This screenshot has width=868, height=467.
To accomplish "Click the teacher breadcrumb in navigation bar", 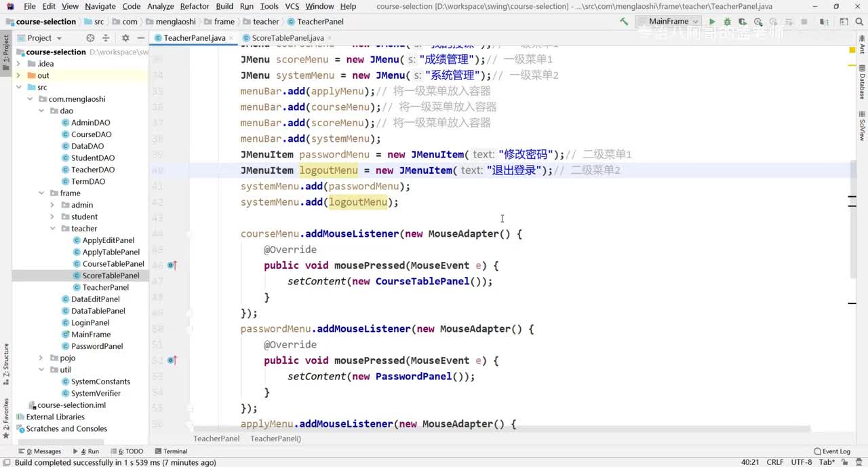I will 266,22.
